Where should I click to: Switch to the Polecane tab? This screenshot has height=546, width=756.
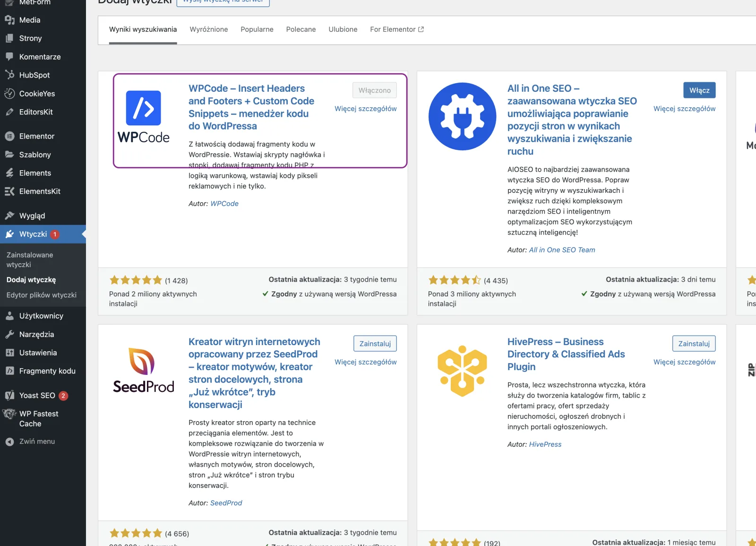tap(301, 29)
